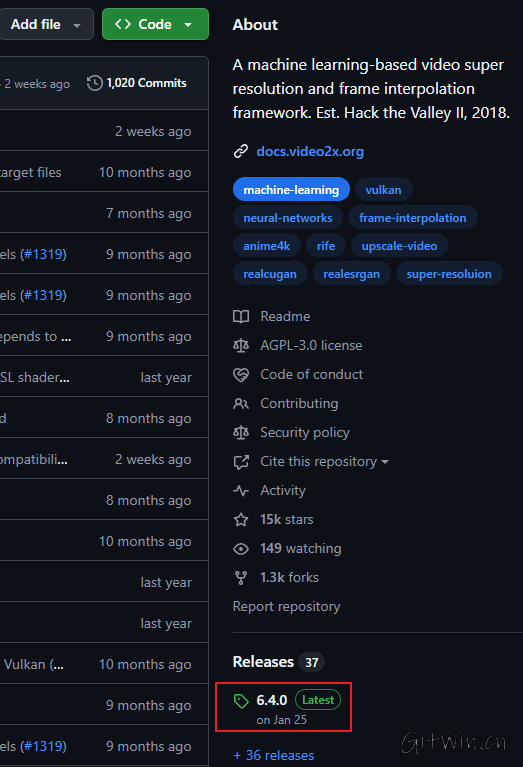Select the machine-learning topic tag
Image resolution: width=523 pixels, height=767 pixels.
(291, 190)
